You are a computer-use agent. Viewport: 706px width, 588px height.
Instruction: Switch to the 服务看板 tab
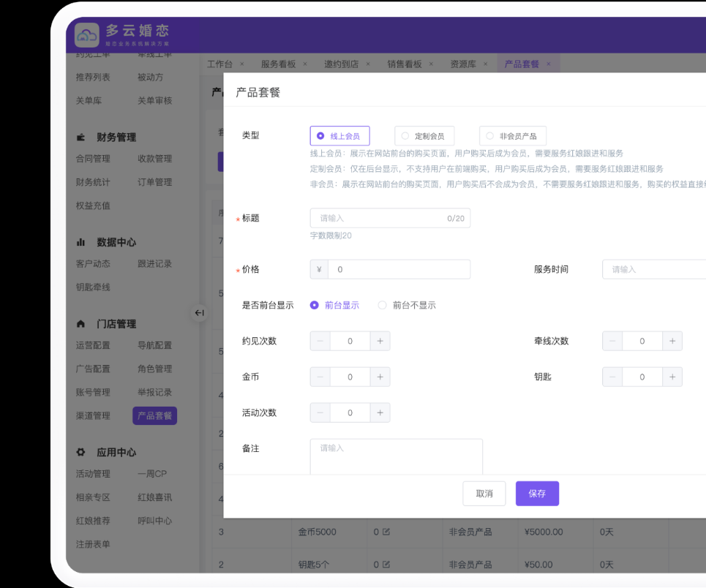click(x=278, y=64)
